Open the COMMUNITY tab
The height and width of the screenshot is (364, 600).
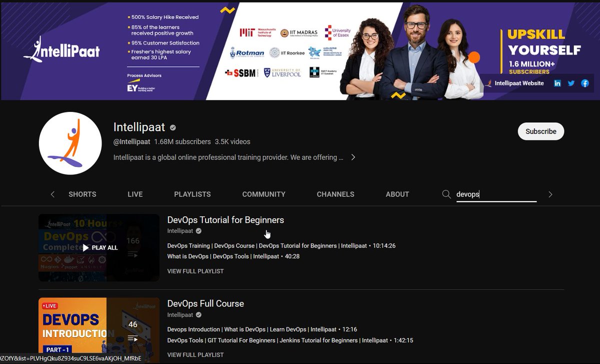264,194
